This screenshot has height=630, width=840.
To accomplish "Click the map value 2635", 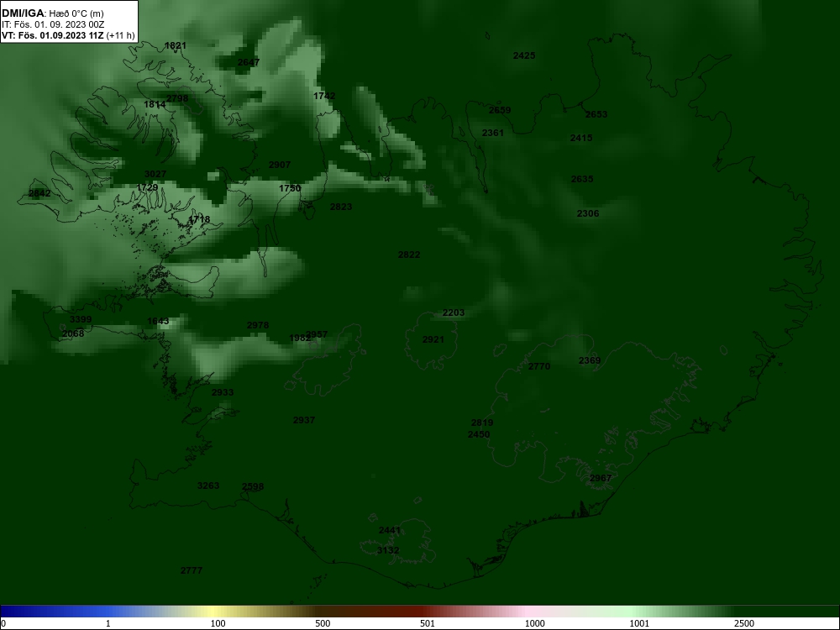I will pyautogui.click(x=582, y=179).
